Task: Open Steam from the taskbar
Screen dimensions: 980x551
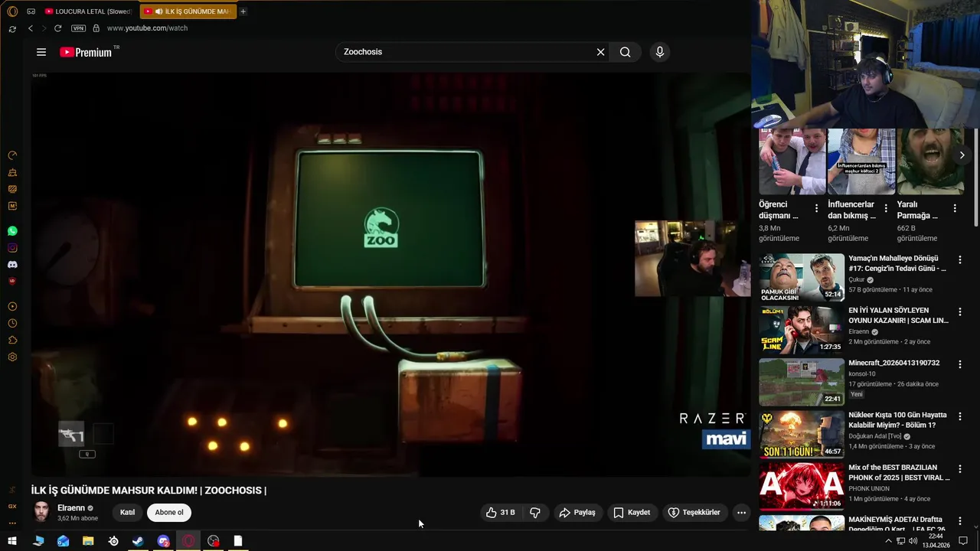Action: click(138, 541)
